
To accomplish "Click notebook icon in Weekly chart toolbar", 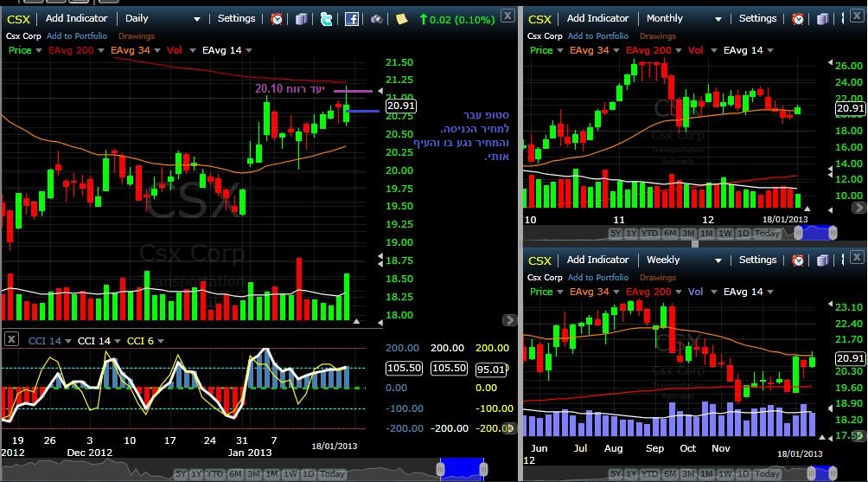I will coord(822,260).
